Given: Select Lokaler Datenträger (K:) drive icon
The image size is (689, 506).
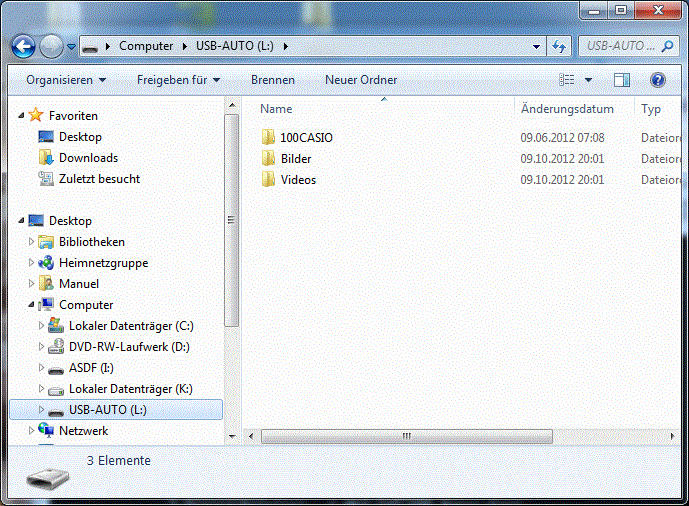Looking at the screenshot, I should tap(56, 390).
